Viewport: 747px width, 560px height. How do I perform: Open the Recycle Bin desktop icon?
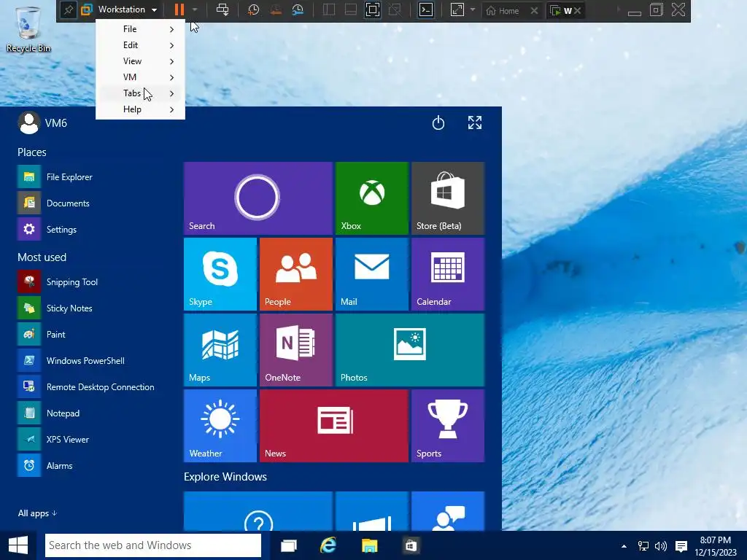(28, 28)
